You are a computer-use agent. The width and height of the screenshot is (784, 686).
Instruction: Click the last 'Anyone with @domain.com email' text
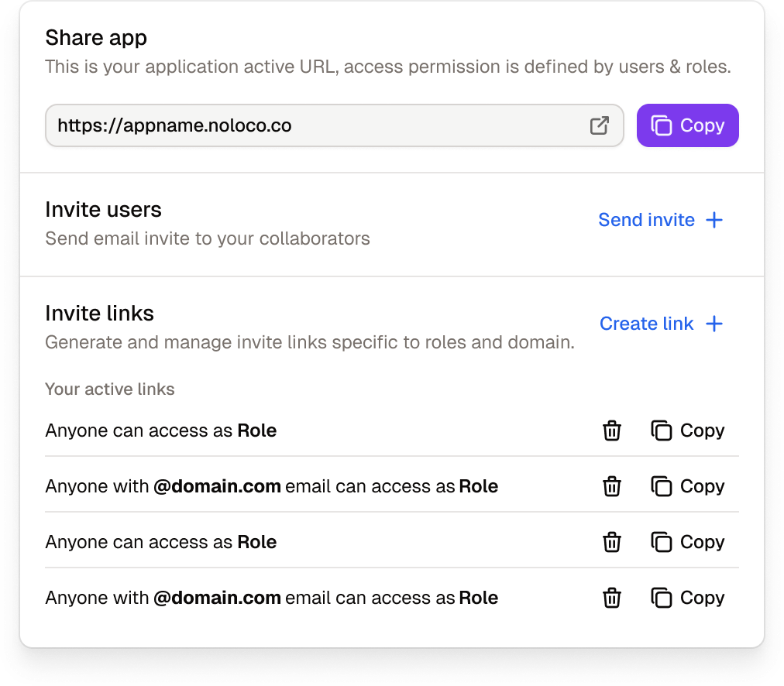tap(271, 598)
